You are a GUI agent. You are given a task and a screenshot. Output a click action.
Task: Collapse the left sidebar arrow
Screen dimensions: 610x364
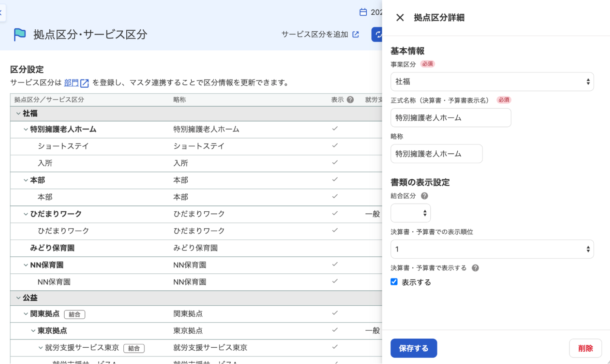[x=2, y=13]
